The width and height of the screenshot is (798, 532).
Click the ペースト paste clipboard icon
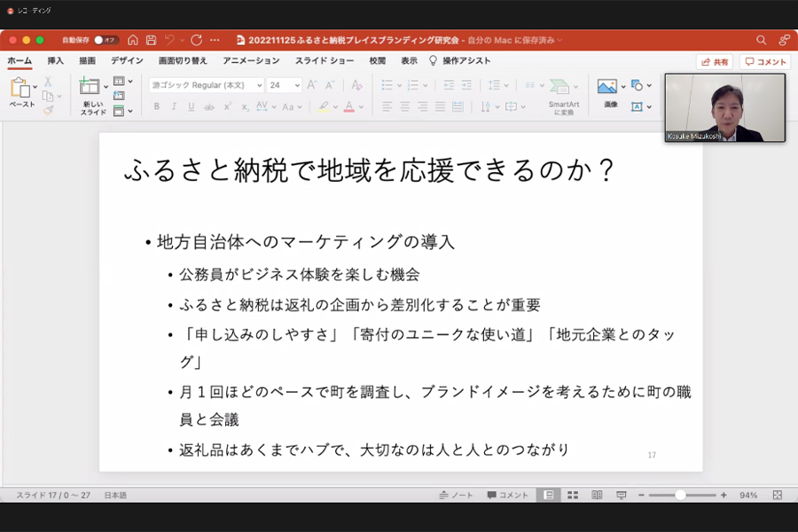click(20, 88)
